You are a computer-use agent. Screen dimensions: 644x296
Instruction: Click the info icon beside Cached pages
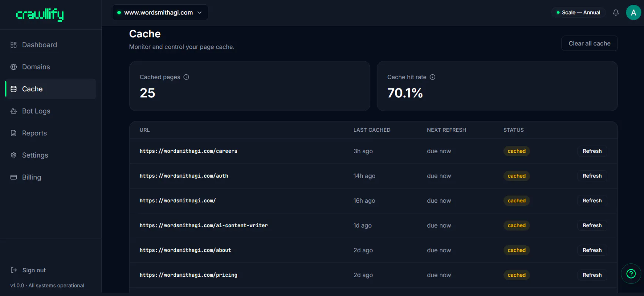point(186,77)
